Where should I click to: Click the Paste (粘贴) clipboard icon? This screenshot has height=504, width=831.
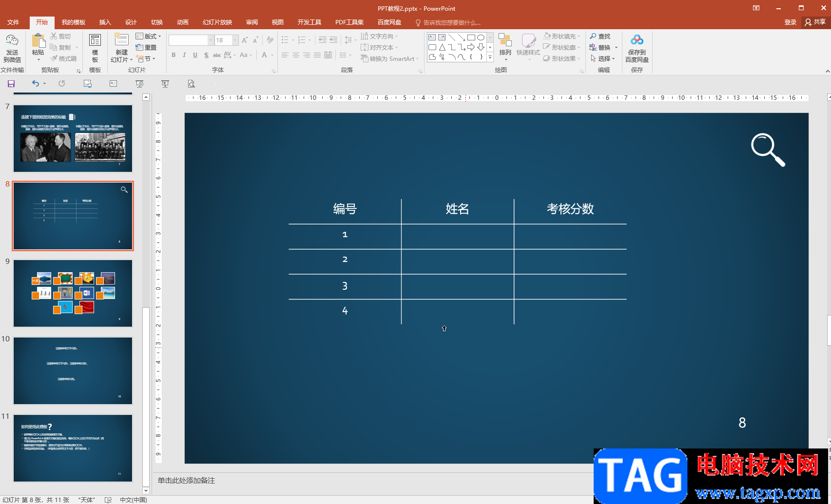[38, 41]
